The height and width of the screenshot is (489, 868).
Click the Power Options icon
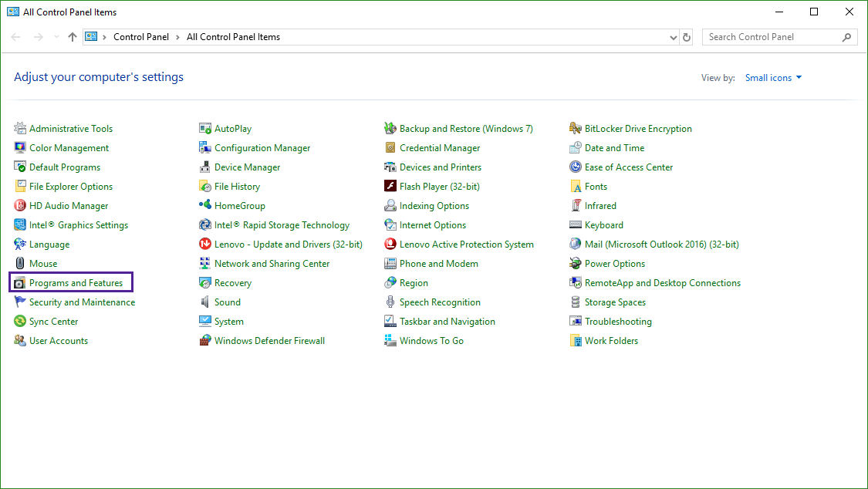tap(576, 264)
